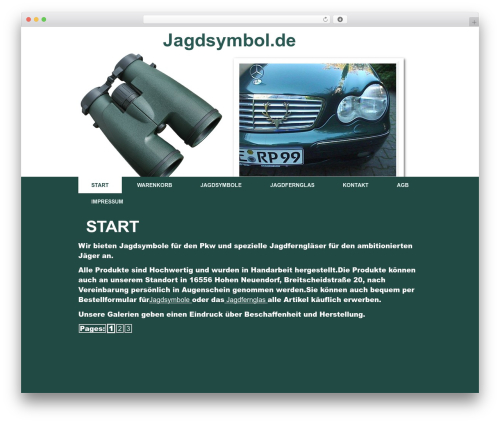Follow the Jagdsymbole link in the text

coord(170,300)
